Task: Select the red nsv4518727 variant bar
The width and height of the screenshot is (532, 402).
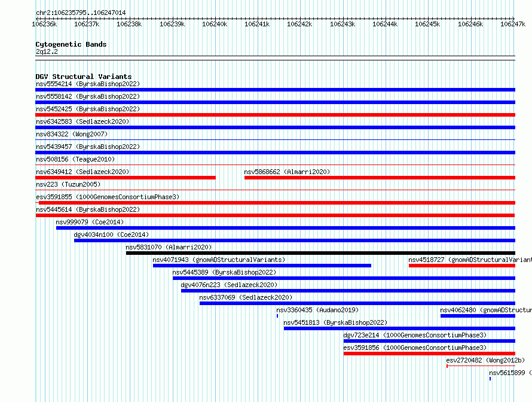Action: (x=462, y=266)
